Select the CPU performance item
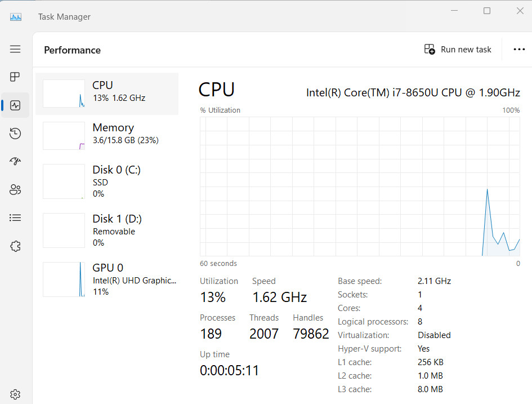This screenshot has width=532, height=404. click(x=107, y=94)
